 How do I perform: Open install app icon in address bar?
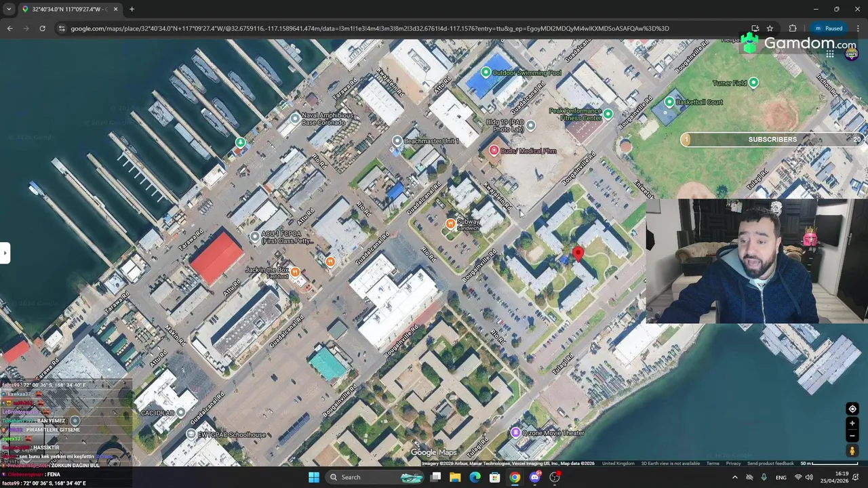(755, 28)
